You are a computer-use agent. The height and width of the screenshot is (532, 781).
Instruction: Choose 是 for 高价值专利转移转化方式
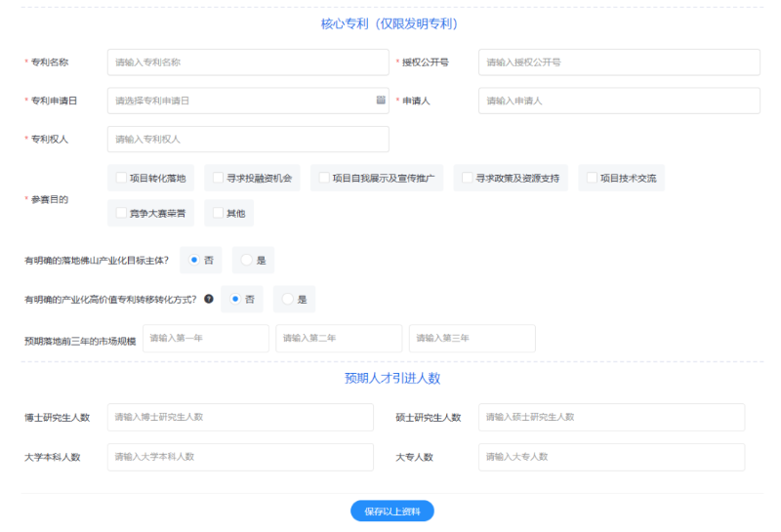pos(289,299)
